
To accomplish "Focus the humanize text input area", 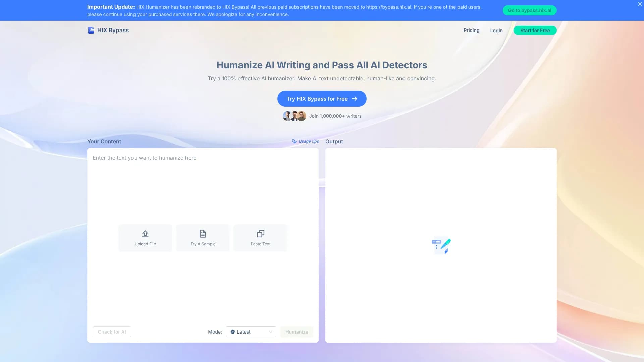I will 203,188.
